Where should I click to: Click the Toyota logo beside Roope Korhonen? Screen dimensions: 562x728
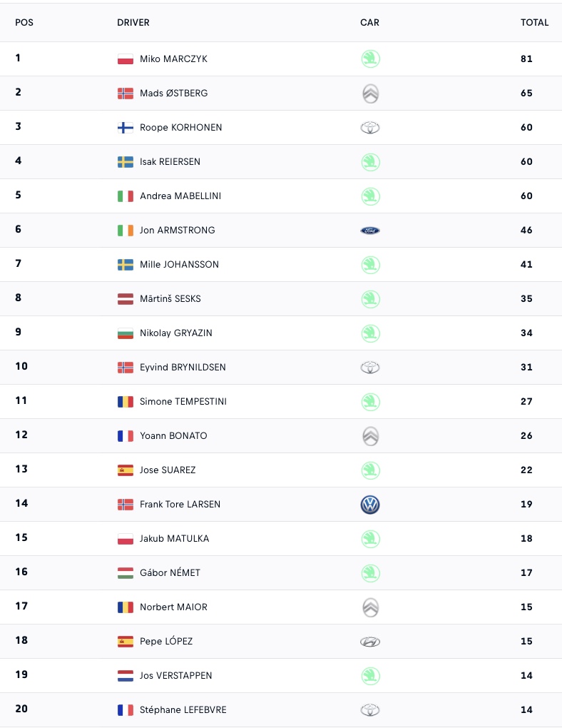(370, 128)
